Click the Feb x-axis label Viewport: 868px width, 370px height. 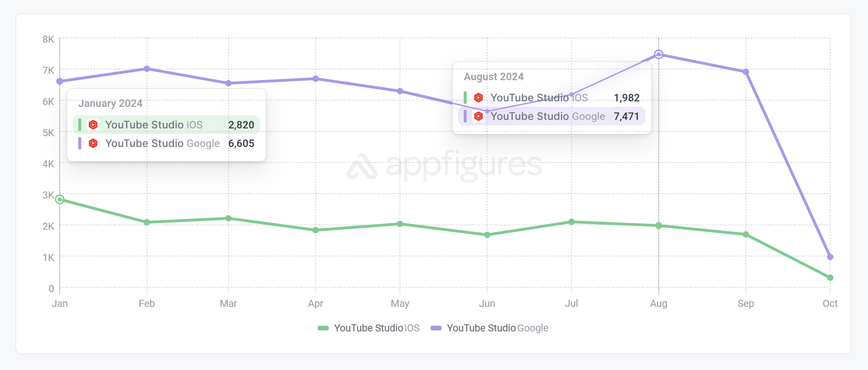coord(147,304)
